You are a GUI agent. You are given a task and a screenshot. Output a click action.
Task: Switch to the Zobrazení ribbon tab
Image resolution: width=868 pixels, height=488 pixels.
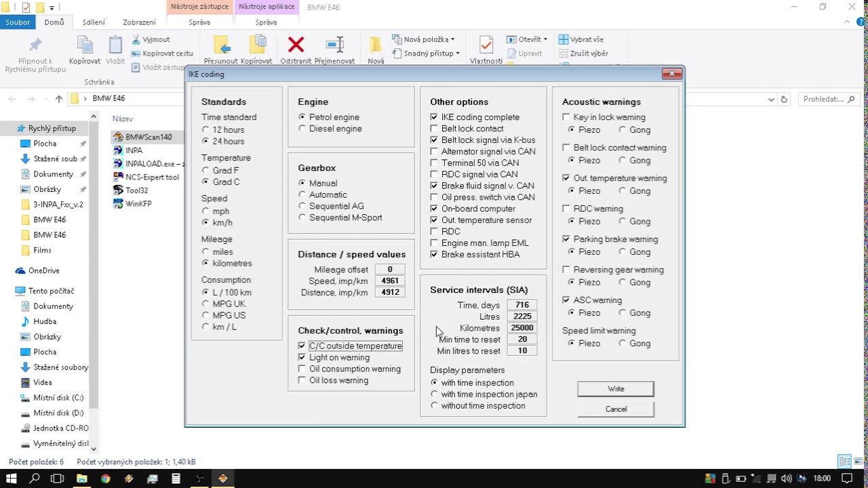pos(140,22)
